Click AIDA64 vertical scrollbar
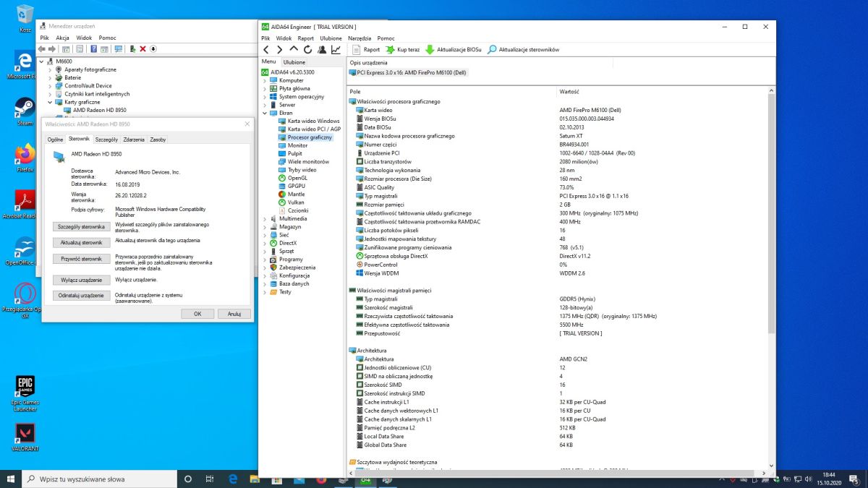Screen dimensions: 868x488 coord(772,278)
